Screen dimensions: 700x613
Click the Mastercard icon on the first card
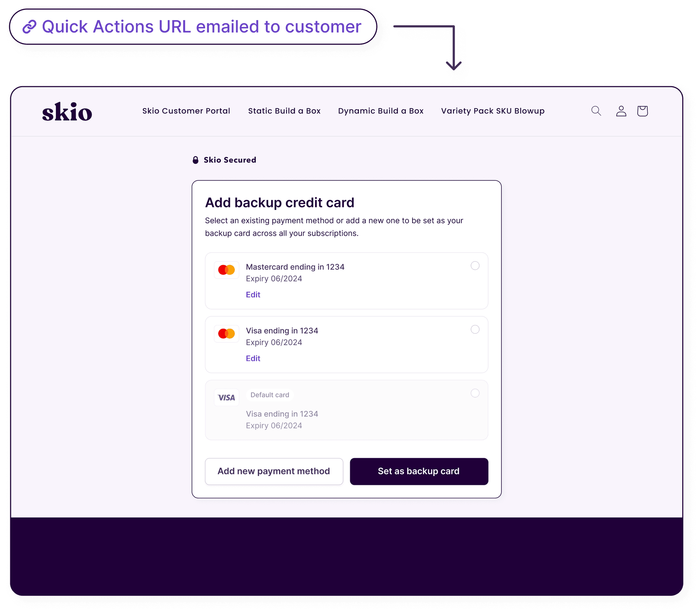click(227, 270)
